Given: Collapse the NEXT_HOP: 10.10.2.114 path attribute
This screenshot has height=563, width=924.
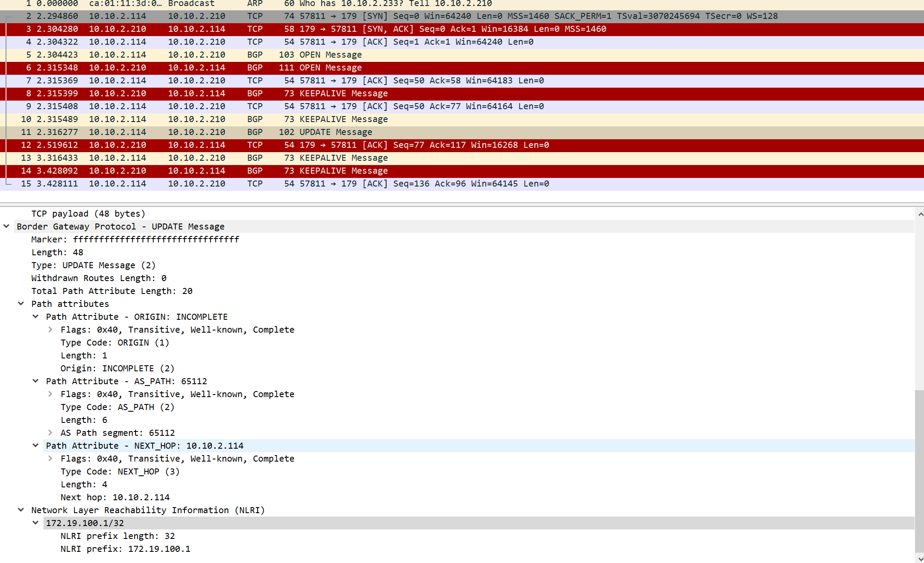Looking at the screenshot, I should point(36,445).
